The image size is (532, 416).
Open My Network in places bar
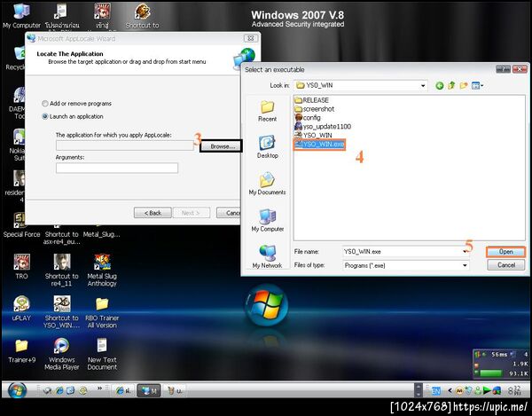[x=267, y=256]
